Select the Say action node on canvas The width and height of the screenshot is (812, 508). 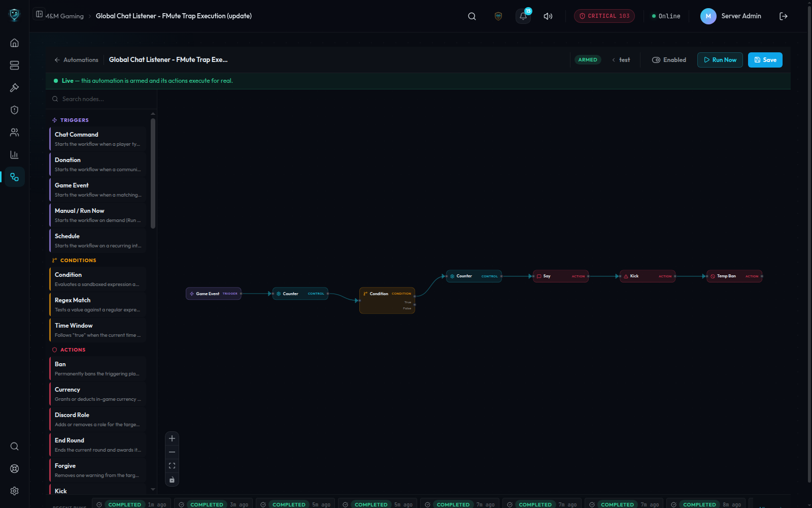coord(561,276)
